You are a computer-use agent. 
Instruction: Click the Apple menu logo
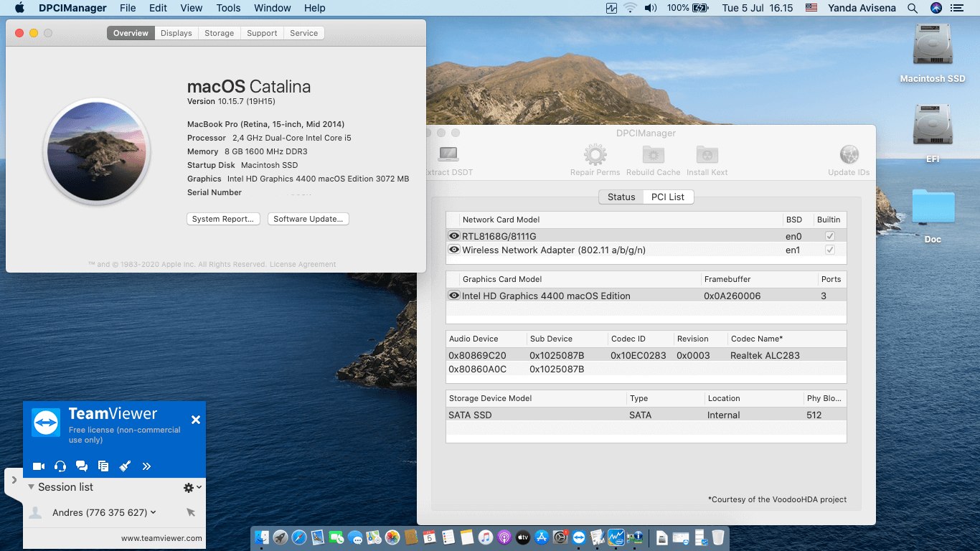coord(19,8)
